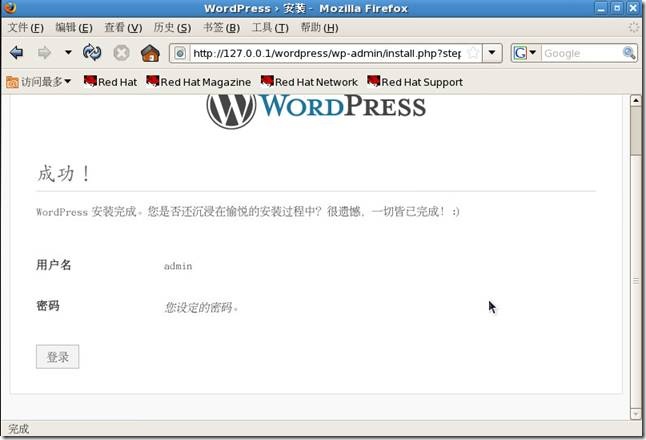Go to the home page icon

coord(150,53)
